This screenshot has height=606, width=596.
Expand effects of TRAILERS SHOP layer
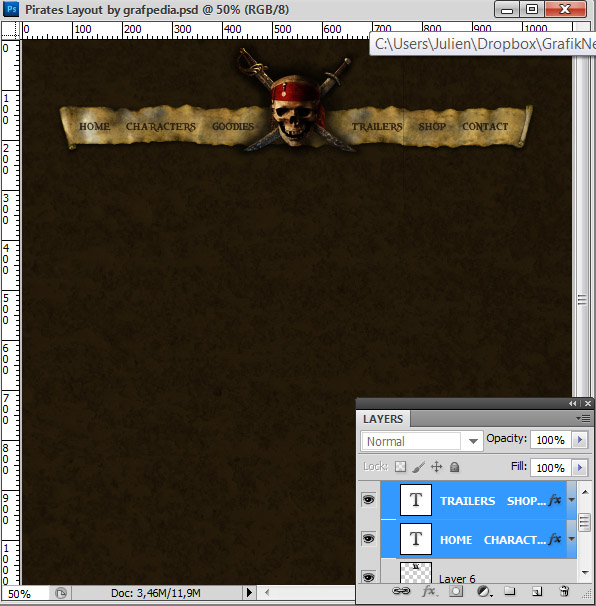pos(572,500)
